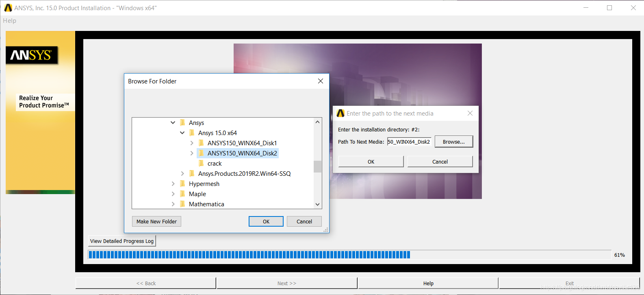Viewport: 644px width, 295px height.
Task: Click the ANSYS icon in the media dialog
Action: point(340,113)
